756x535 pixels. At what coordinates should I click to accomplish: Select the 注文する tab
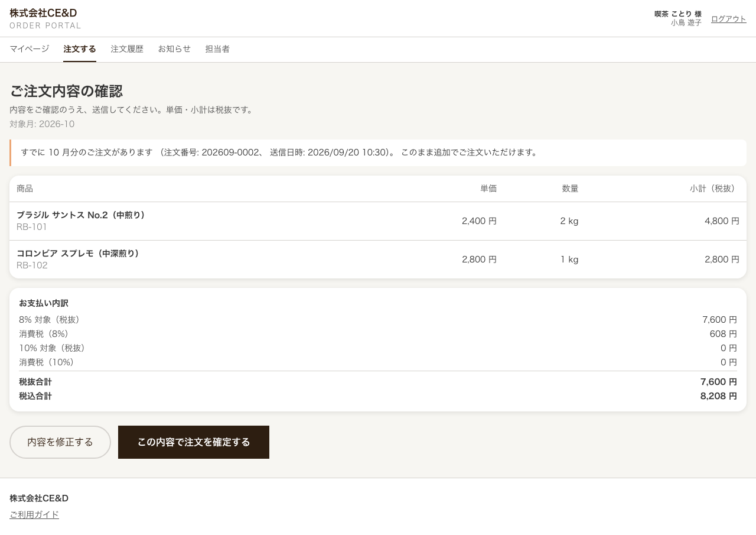pyautogui.click(x=80, y=49)
